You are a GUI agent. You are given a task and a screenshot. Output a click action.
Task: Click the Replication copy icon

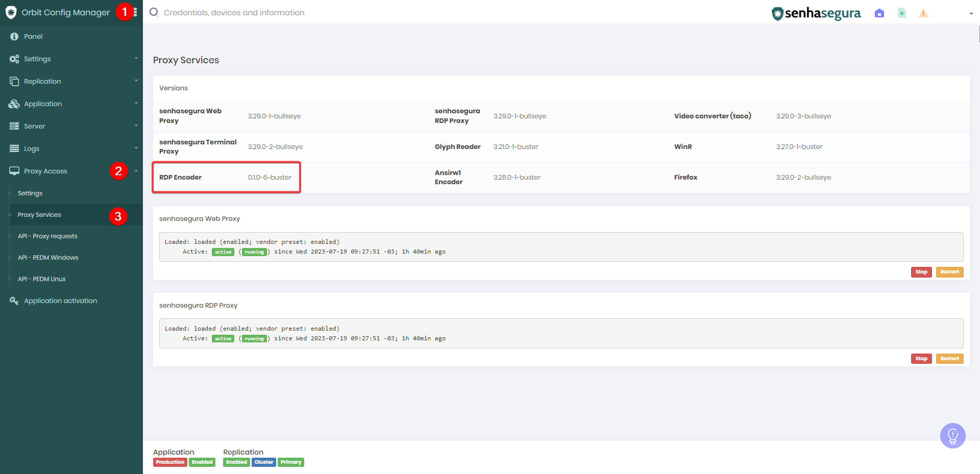click(14, 81)
